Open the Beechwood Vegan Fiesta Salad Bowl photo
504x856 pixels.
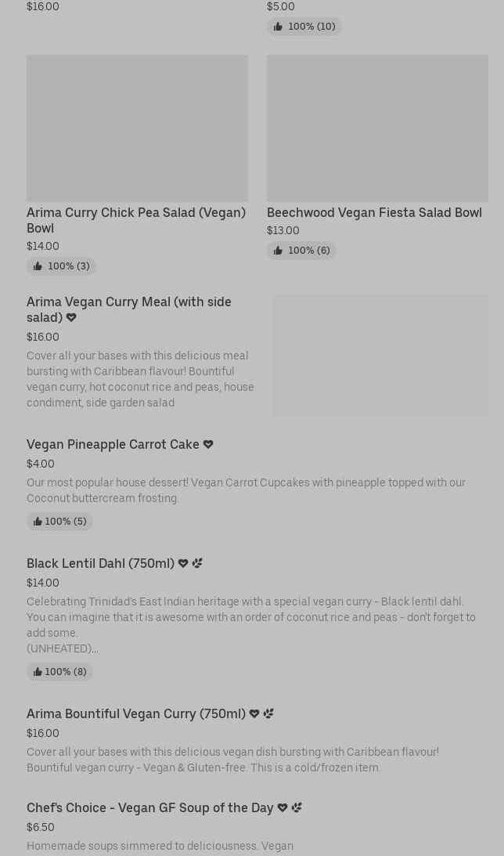tap(377, 128)
